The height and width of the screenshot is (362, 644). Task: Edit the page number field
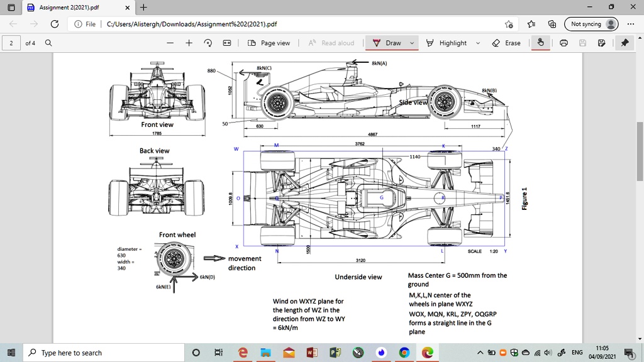click(13, 43)
